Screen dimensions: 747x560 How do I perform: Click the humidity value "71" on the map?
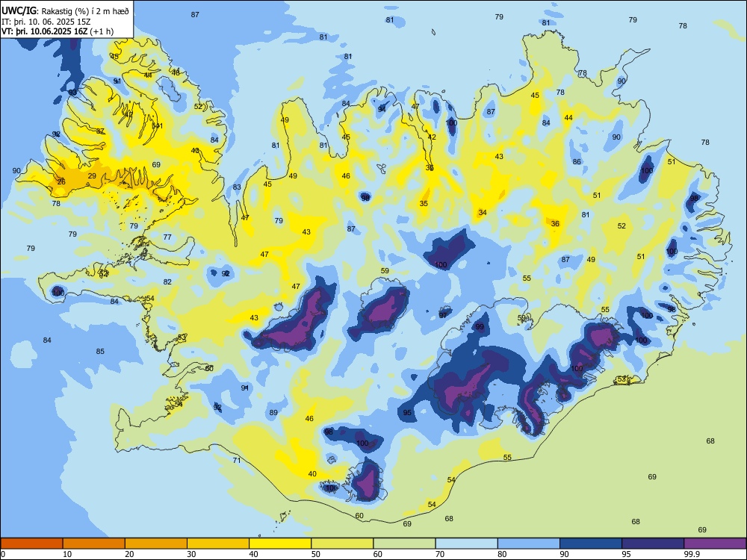click(x=237, y=460)
